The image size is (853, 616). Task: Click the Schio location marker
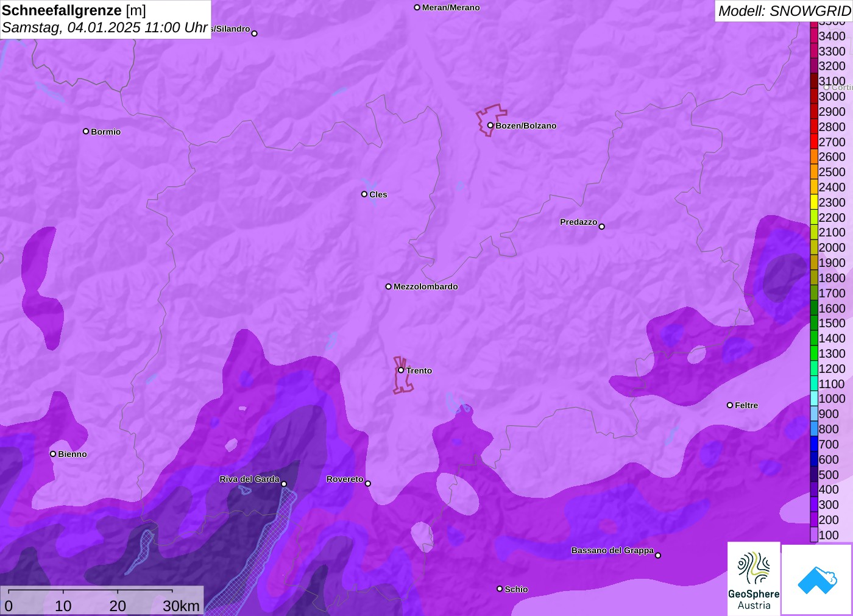[500, 589]
